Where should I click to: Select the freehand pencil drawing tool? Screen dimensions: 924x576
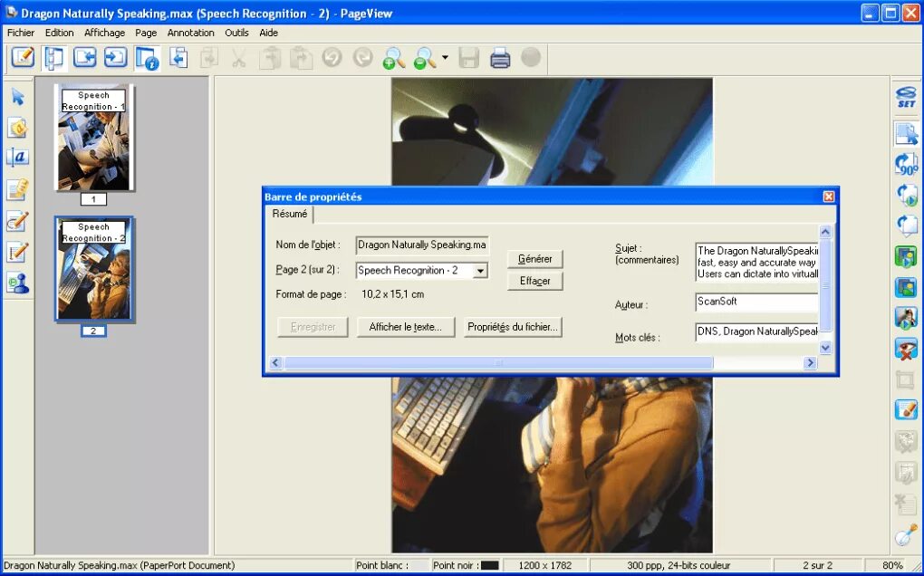[x=18, y=221]
